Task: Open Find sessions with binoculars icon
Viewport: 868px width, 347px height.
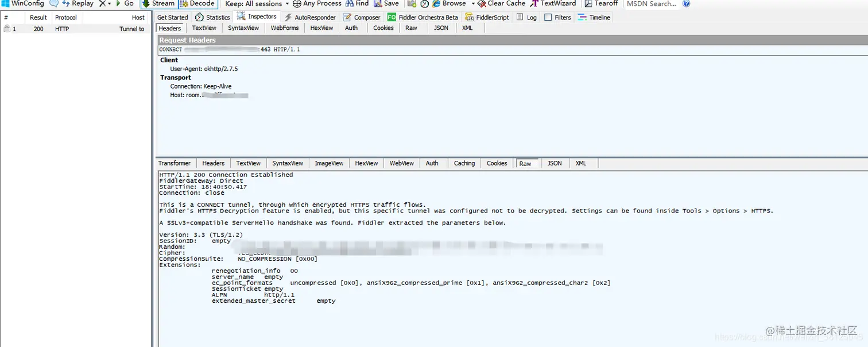Action: pos(357,3)
